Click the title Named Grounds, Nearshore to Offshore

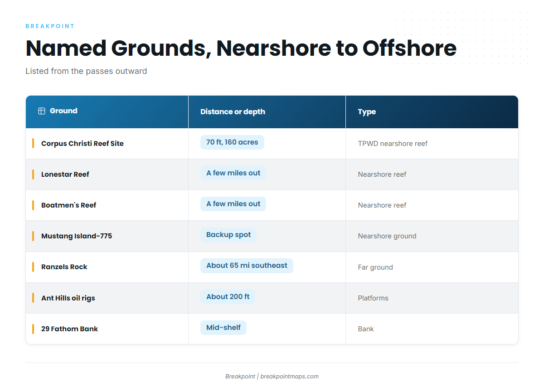(241, 48)
